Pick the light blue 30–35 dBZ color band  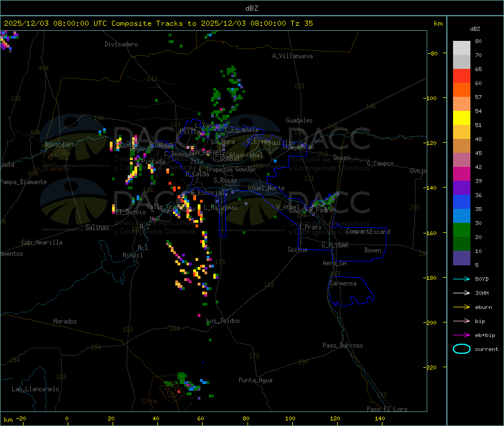coord(461,216)
